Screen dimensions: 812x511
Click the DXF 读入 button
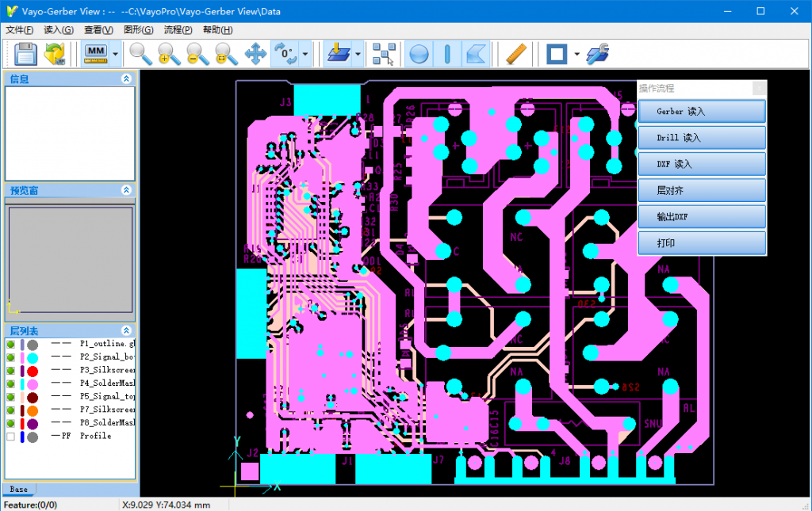(702, 164)
